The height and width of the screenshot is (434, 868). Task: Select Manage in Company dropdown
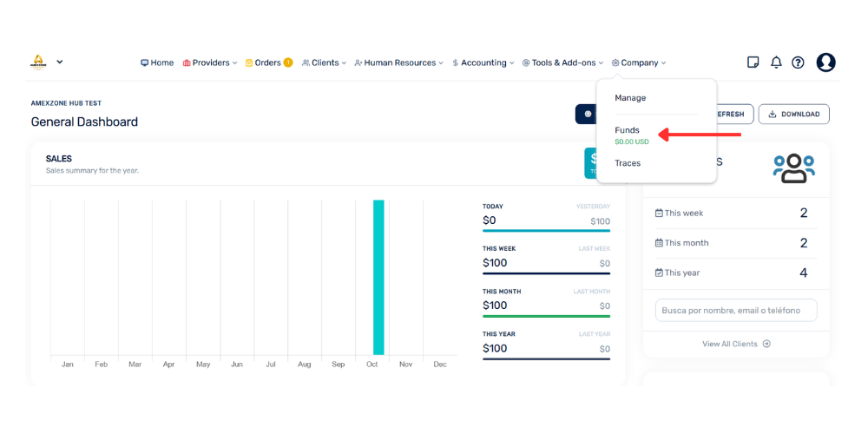[630, 98]
